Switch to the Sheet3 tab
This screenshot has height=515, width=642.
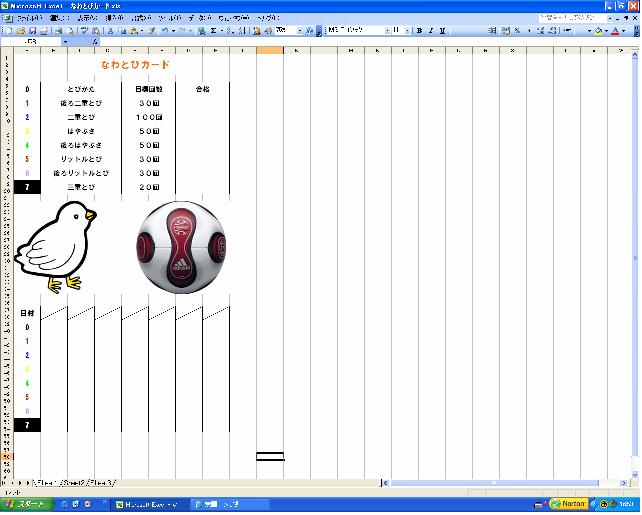[102, 485]
